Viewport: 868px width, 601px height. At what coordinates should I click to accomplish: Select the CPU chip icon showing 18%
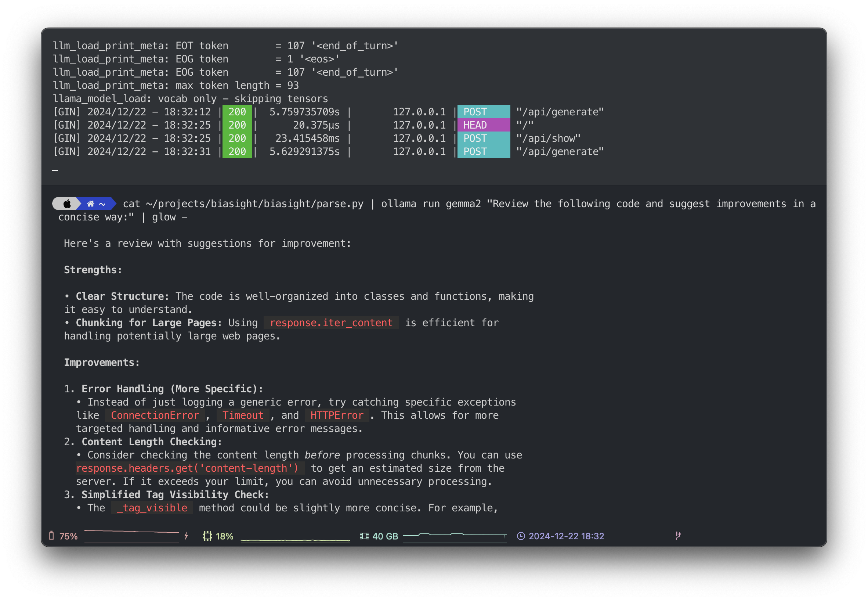[207, 536]
